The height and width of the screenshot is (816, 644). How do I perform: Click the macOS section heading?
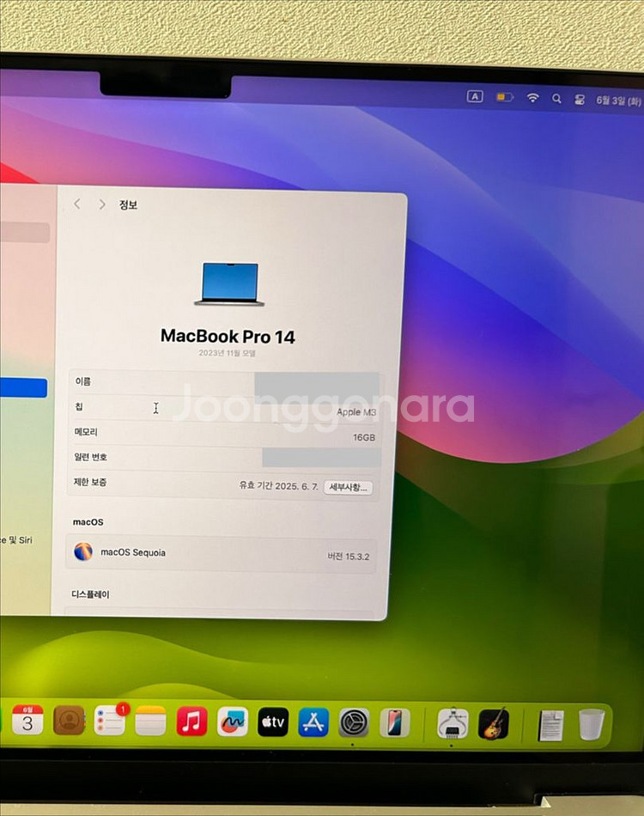point(88,521)
